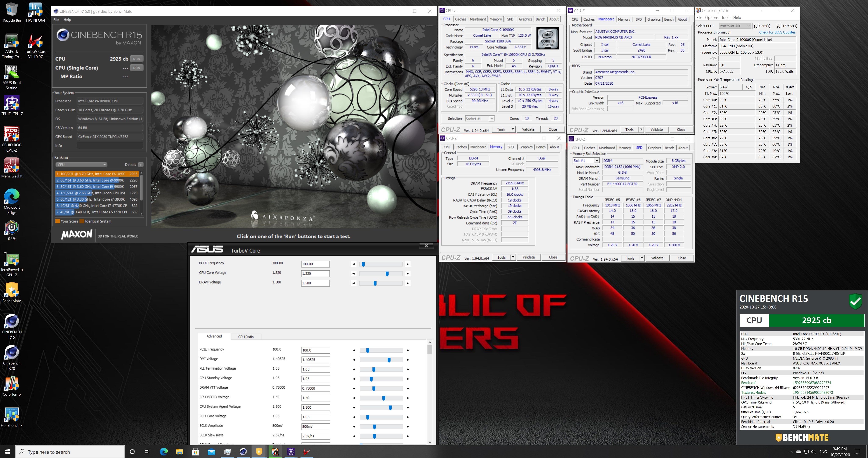
Task: Open Cinebench R20 desktop shortcut
Action: click(11, 357)
